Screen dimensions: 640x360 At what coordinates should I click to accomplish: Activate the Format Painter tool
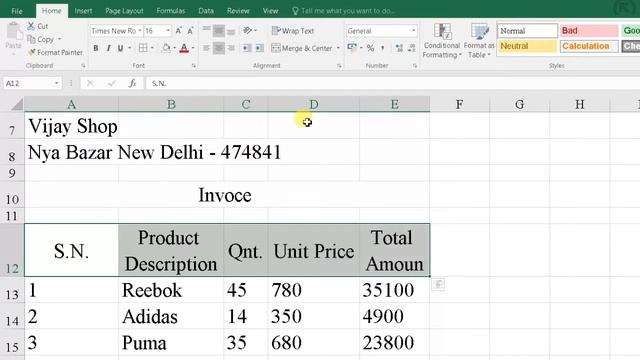point(55,52)
